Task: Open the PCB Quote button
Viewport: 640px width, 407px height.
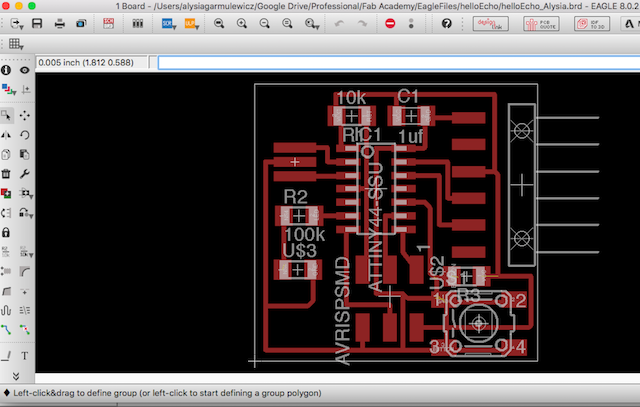Action: coord(541,24)
